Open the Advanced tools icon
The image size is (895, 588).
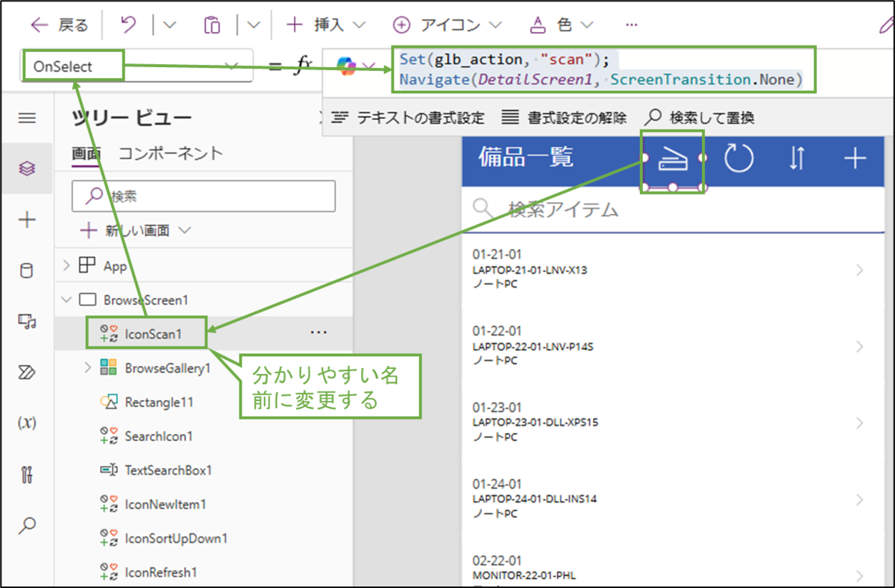[27, 473]
